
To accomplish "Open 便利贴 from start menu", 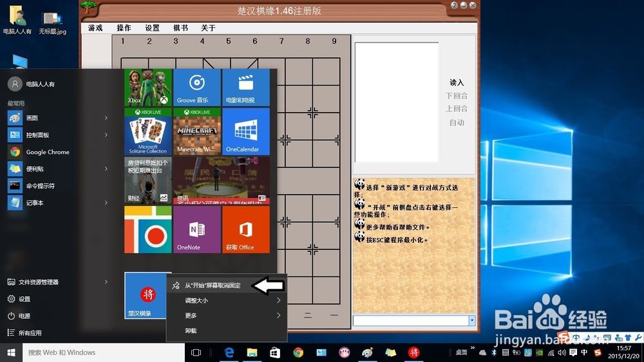I will click(x=35, y=169).
